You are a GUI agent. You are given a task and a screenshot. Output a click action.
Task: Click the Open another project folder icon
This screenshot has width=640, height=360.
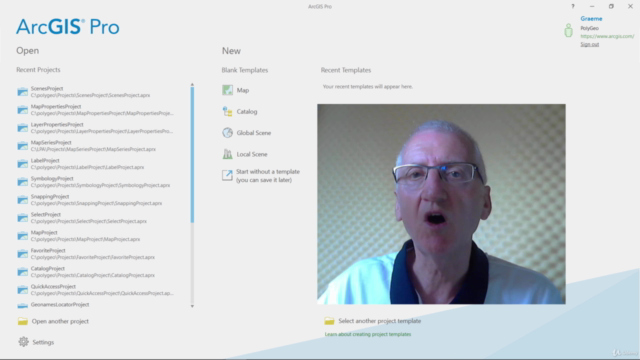(23, 321)
